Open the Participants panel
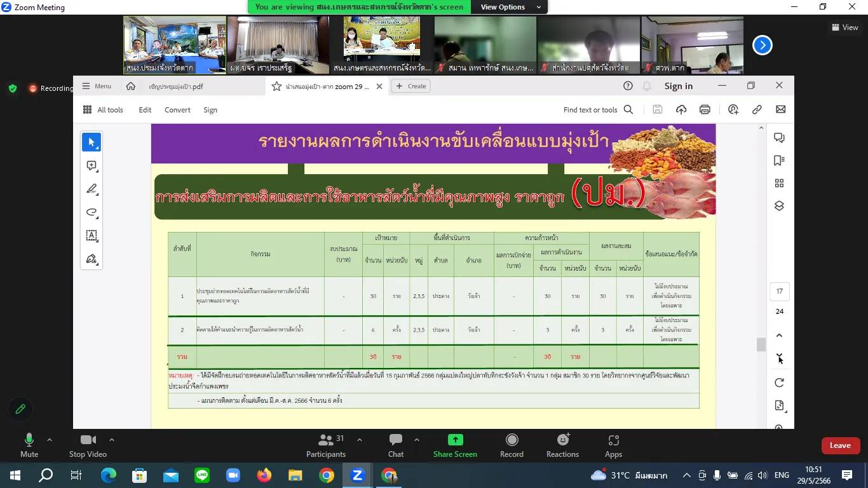The width and height of the screenshot is (868, 488). (x=326, y=445)
